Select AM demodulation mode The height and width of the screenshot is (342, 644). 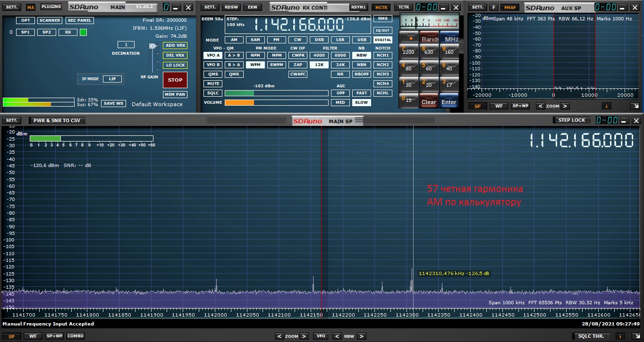click(x=234, y=40)
